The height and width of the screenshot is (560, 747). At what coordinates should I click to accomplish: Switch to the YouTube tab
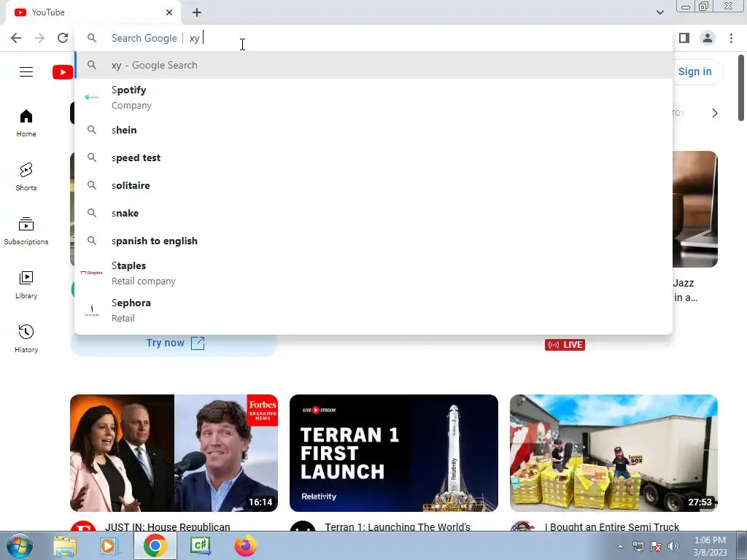point(93,12)
